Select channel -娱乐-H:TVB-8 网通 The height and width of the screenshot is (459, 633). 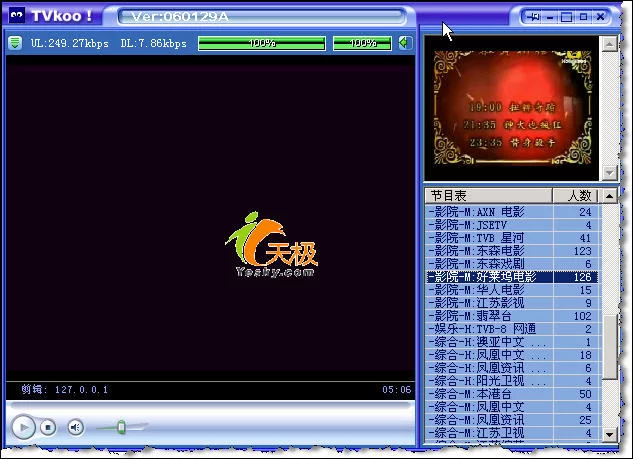pyautogui.click(x=512, y=329)
